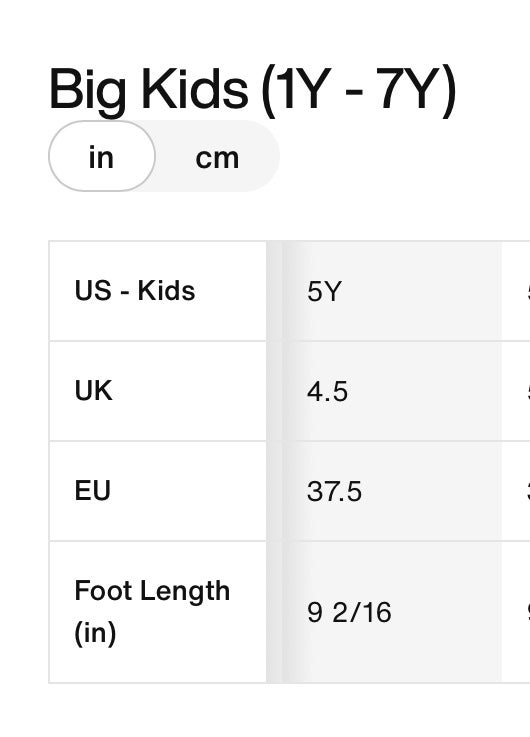The height and width of the screenshot is (737, 530).
Task: Switch units to inches with 'in' toggle
Action: coord(101,157)
